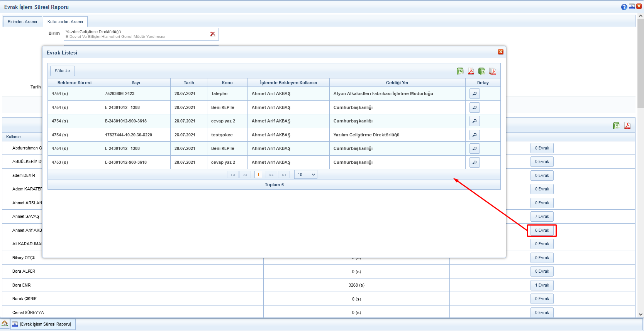
Task: Open the Sütunlar column chooser
Action: click(x=63, y=71)
